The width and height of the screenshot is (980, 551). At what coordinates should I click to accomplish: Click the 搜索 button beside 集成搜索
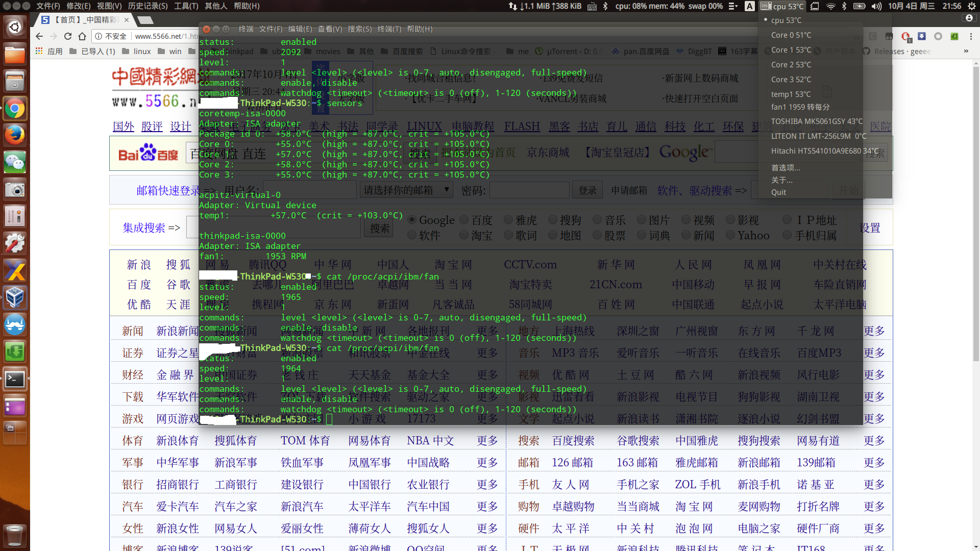click(379, 228)
